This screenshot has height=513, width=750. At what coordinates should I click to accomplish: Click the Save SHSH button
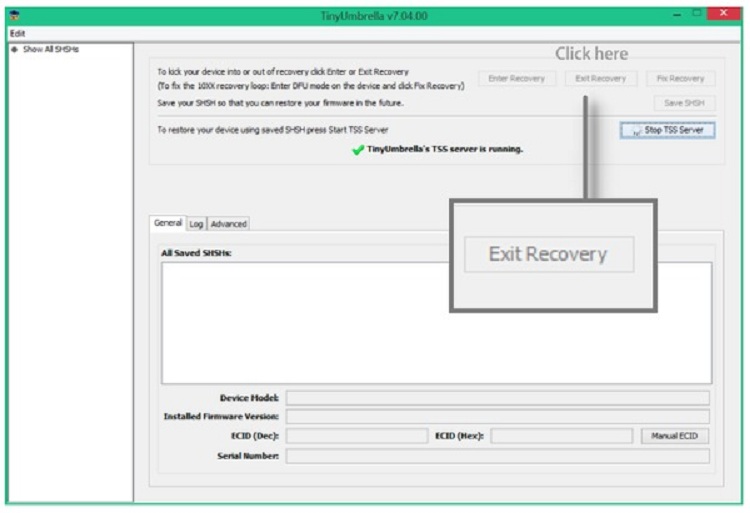click(x=684, y=102)
